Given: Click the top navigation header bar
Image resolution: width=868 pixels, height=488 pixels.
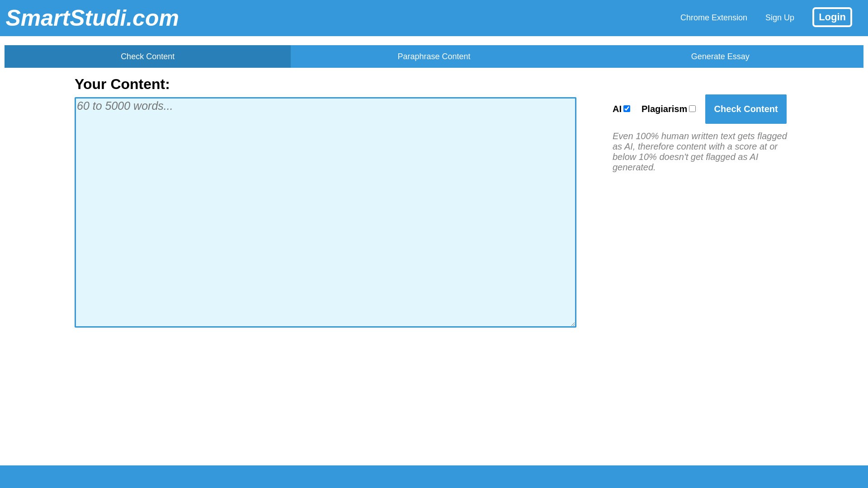Looking at the screenshot, I should [434, 18].
